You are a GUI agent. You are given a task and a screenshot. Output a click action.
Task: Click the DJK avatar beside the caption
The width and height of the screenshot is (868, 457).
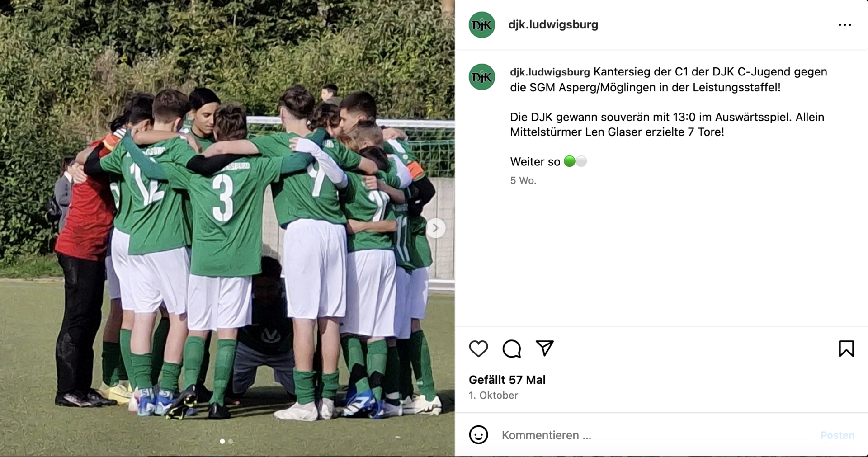(x=482, y=77)
